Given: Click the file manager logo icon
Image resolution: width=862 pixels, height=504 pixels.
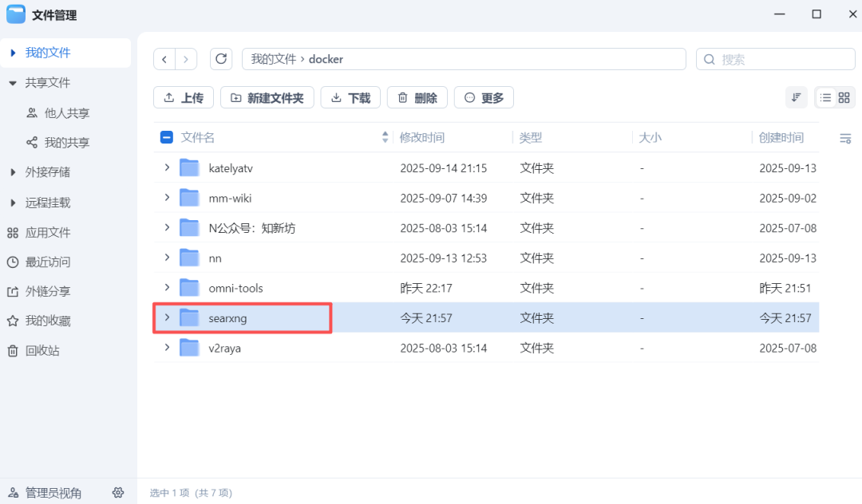Looking at the screenshot, I should click(x=15, y=14).
